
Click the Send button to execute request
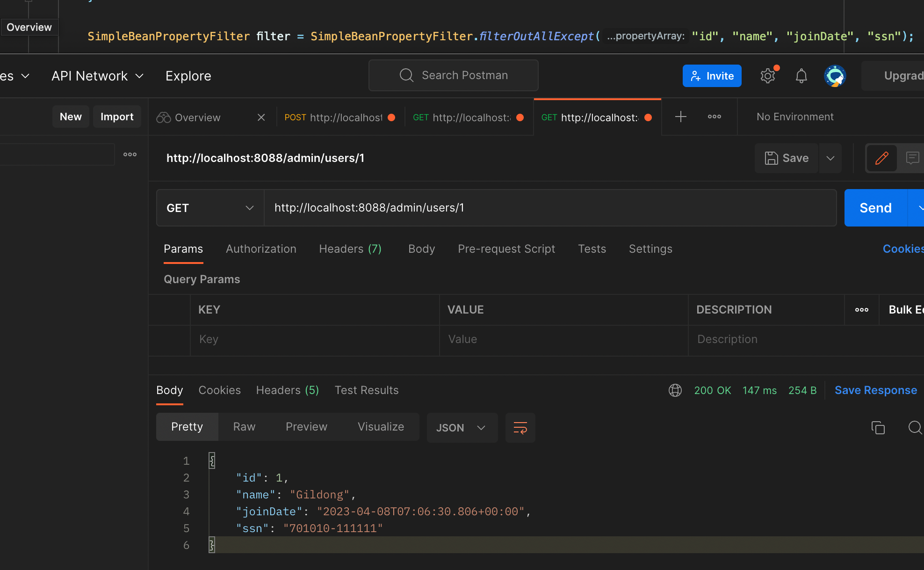pyautogui.click(x=875, y=207)
